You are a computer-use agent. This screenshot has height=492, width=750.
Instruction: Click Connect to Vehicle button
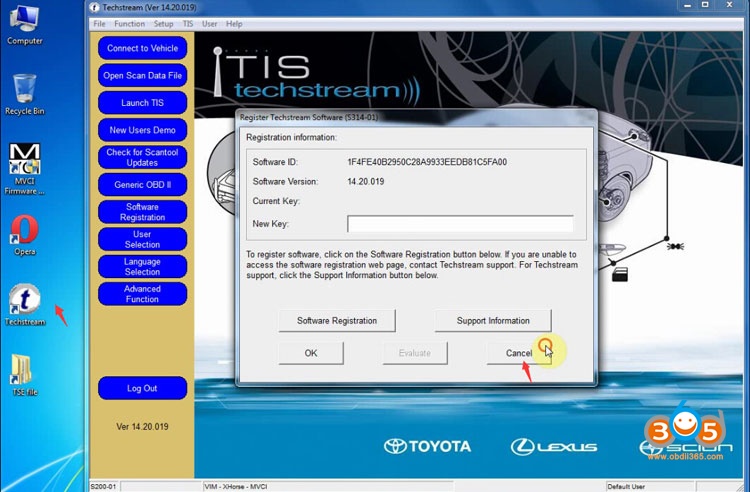tap(143, 48)
